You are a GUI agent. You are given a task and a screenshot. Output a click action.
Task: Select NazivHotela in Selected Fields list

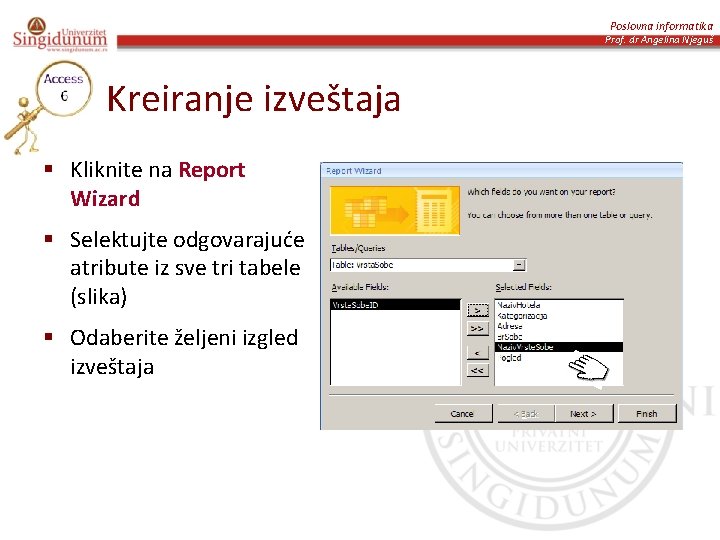(559, 305)
